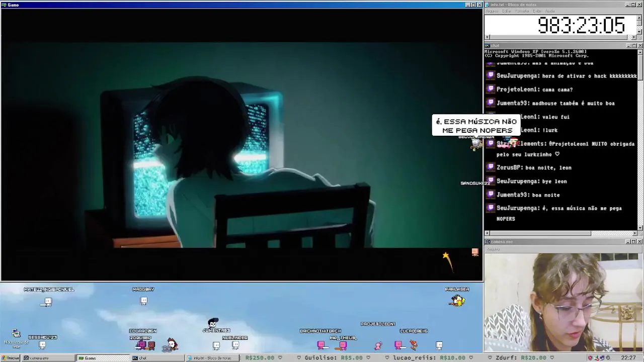Viewport: 644px width, 362px height.
Task: Click the chat window scroll up arrow
Action: (x=640, y=52)
